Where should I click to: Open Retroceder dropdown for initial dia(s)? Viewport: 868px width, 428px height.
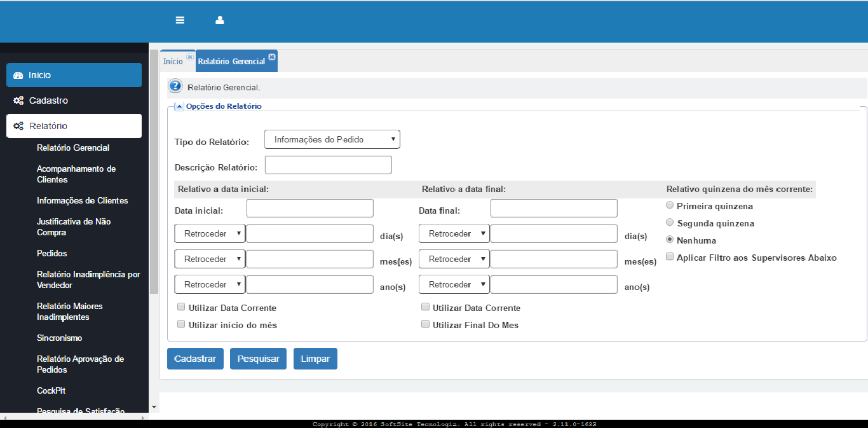coord(210,233)
